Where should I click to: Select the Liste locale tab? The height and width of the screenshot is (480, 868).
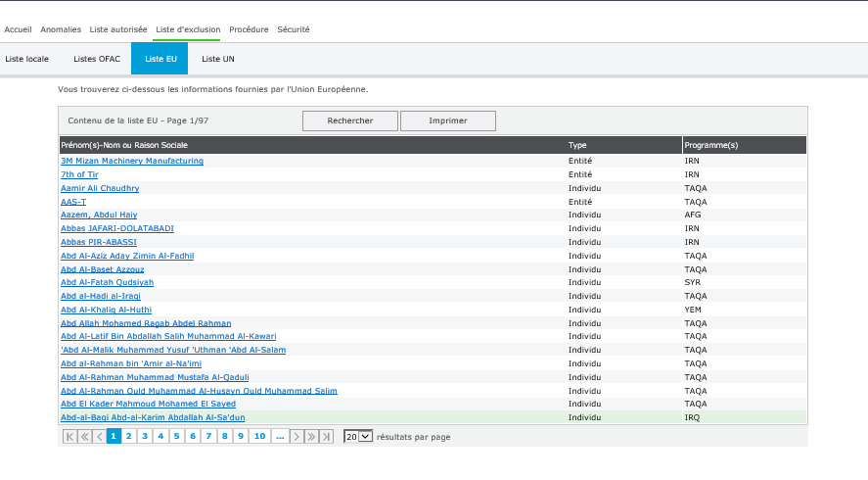click(27, 59)
